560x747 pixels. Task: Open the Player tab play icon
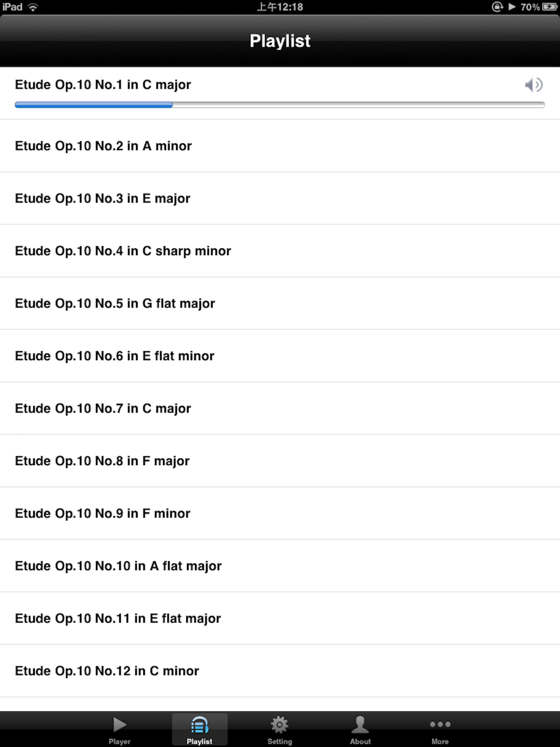(x=119, y=725)
